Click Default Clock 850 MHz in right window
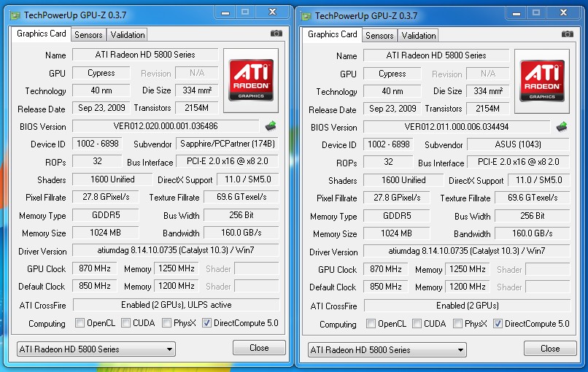Image resolution: width=588 pixels, height=372 pixels. click(x=385, y=287)
